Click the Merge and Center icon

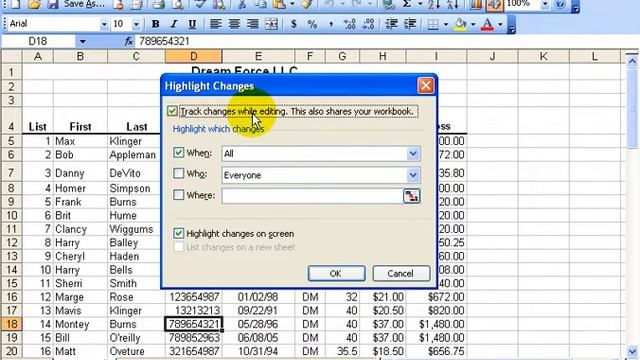click(x=271, y=24)
